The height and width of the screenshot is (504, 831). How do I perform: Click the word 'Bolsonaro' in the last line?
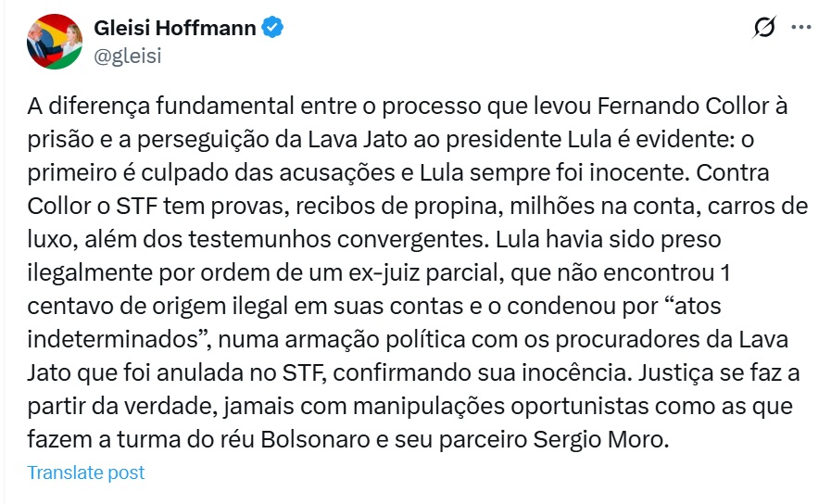[315, 439]
